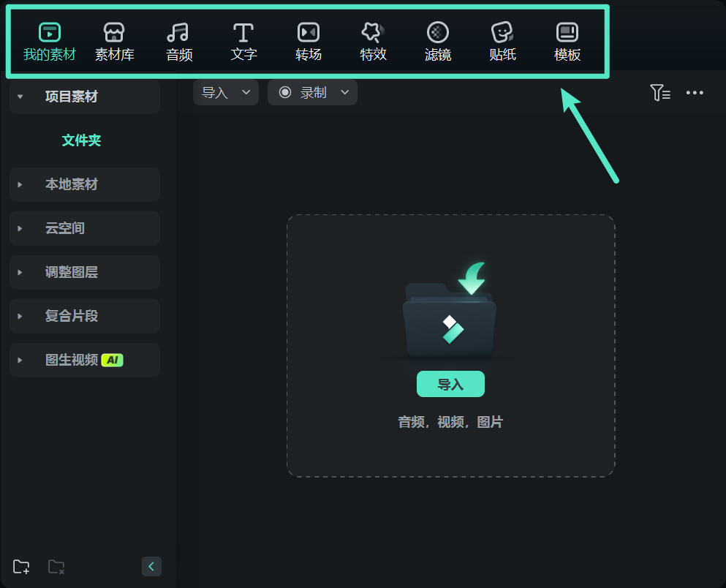Select the 文件夹 folder item
This screenshot has width=726, height=588.
[x=81, y=140]
